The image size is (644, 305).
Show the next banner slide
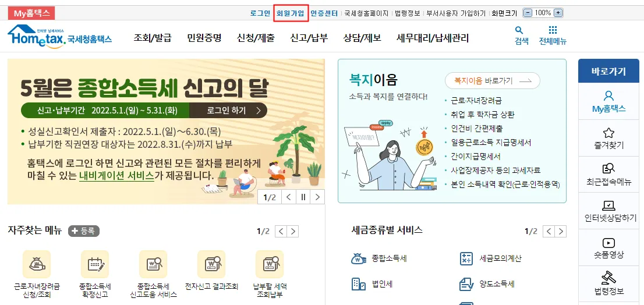[317, 197]
